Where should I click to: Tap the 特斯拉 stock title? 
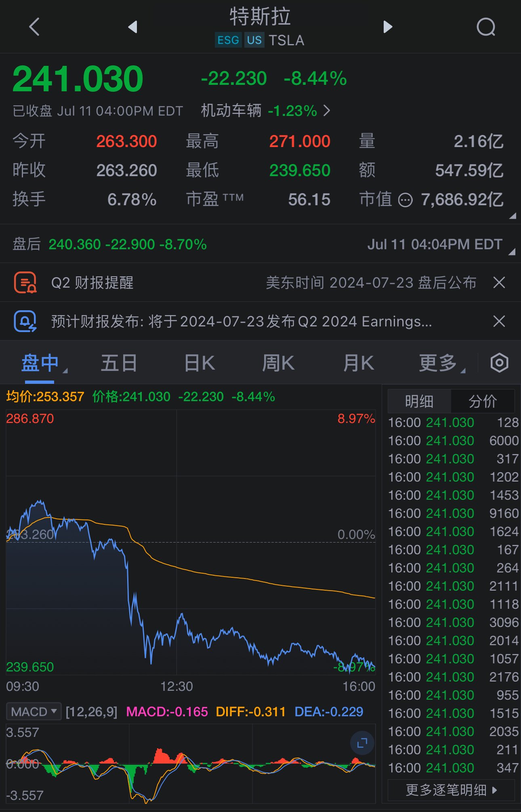coord(260,17)
